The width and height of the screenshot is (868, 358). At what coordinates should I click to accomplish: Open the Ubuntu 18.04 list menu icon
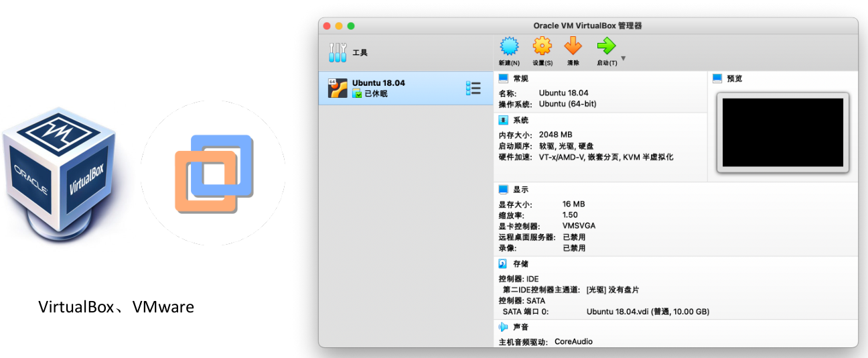(x=474, y=88)
